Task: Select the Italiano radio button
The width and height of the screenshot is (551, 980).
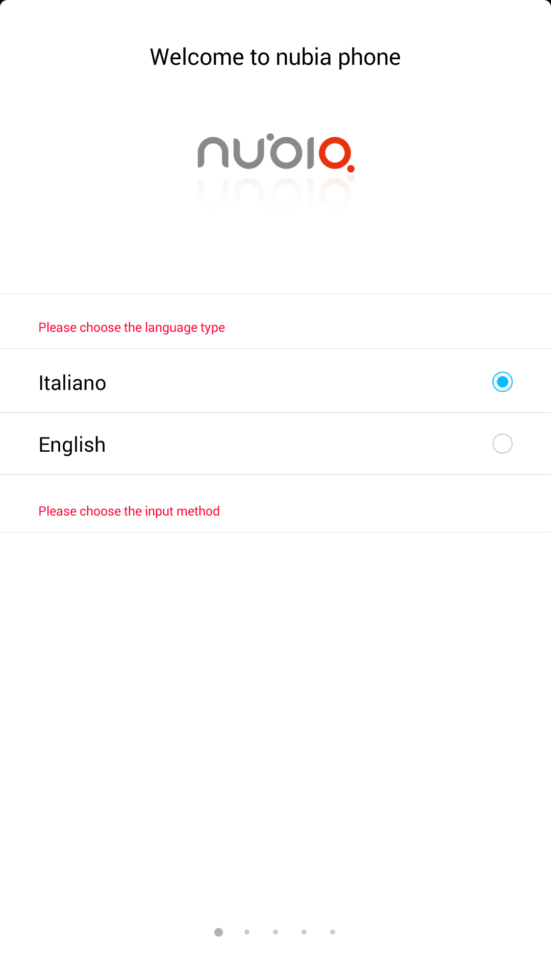Action: click(503, 382)
